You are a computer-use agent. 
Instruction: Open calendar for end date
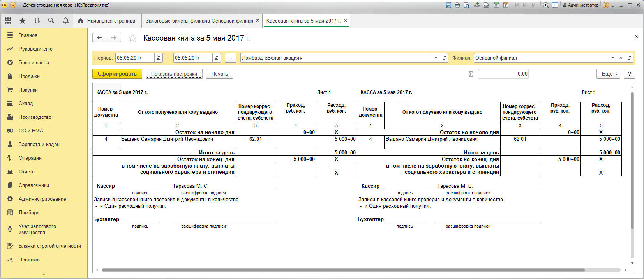217,58
